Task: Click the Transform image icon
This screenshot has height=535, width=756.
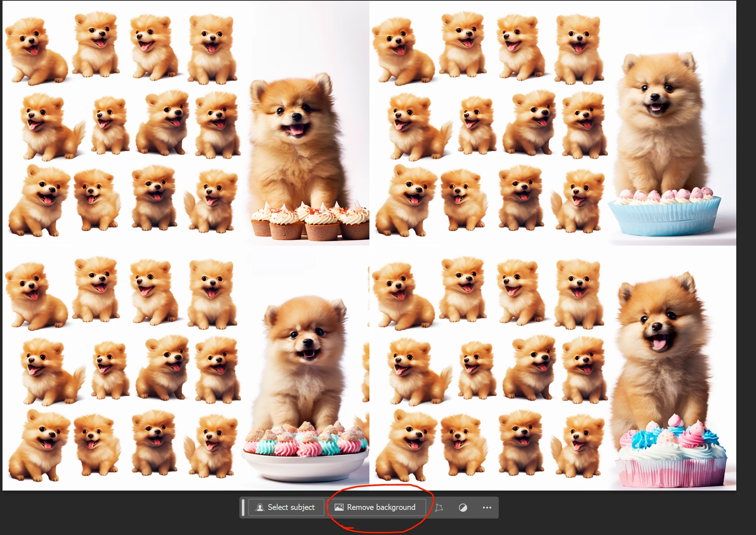Action: coord(439,507)
